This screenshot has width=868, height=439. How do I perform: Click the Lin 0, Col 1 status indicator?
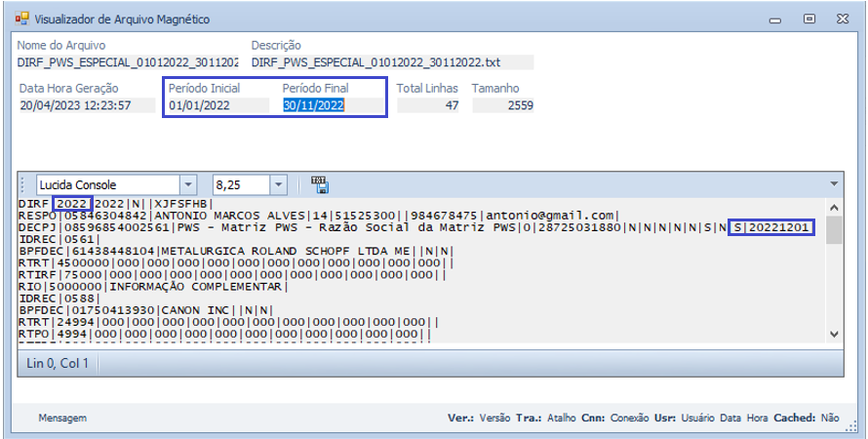pyautogui.click(x=57, y=364)
